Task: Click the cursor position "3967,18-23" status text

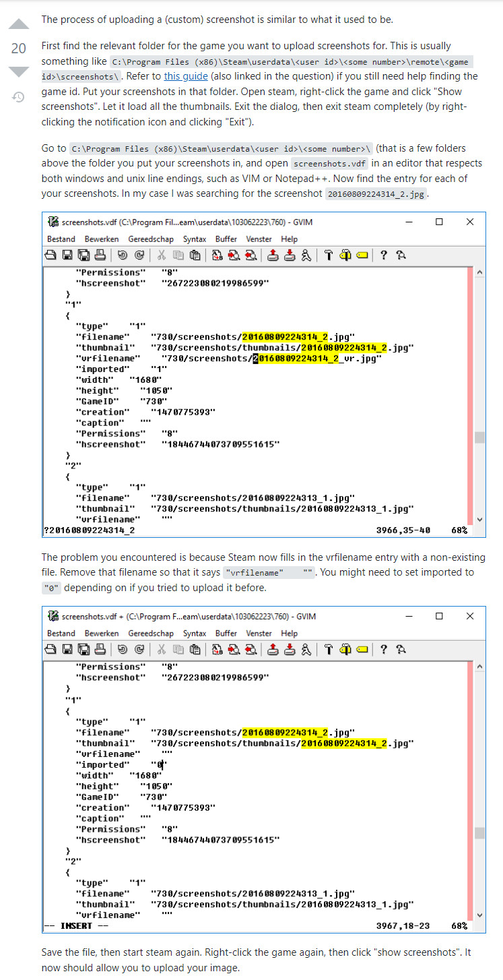Action: click(x=403, y=926)
